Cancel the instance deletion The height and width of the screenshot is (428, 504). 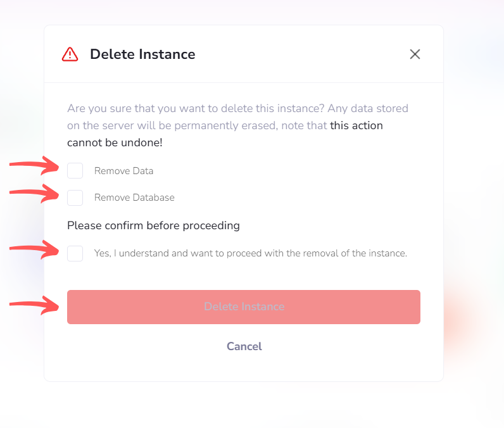click(244, 346)
